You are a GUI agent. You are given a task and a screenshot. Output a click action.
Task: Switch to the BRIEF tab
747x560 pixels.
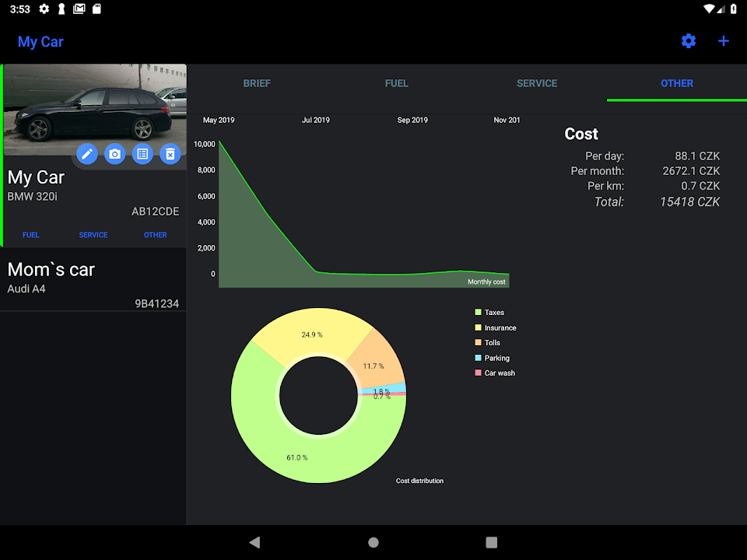[x=257, y=83]
